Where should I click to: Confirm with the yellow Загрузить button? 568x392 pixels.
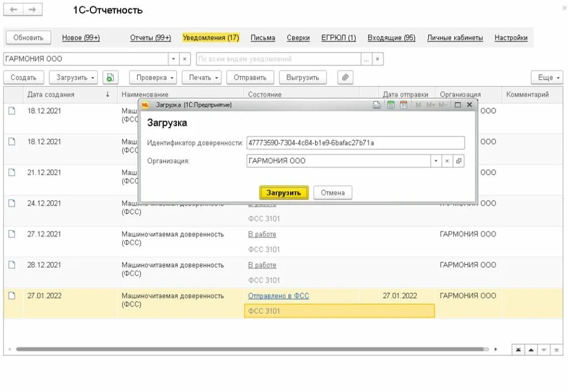283,192
